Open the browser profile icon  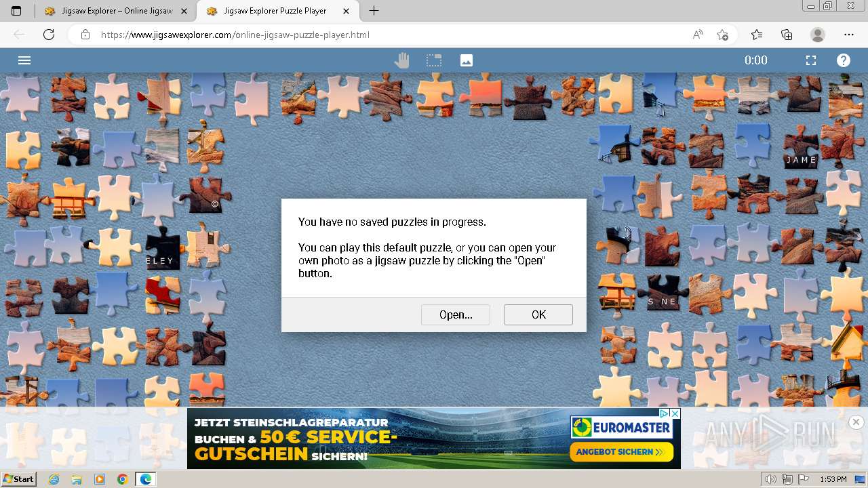click(x=818, y=35)
